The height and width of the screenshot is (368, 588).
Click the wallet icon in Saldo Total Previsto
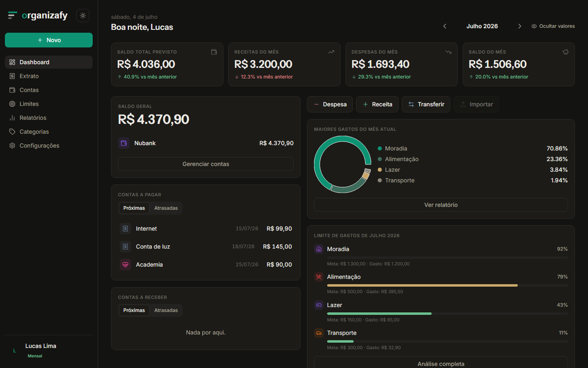click(214, 52)
